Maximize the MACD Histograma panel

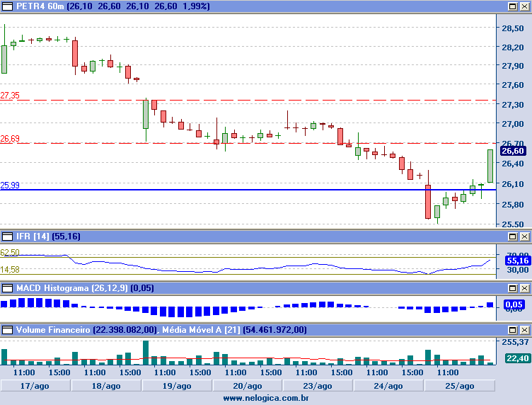click(512, 288)
